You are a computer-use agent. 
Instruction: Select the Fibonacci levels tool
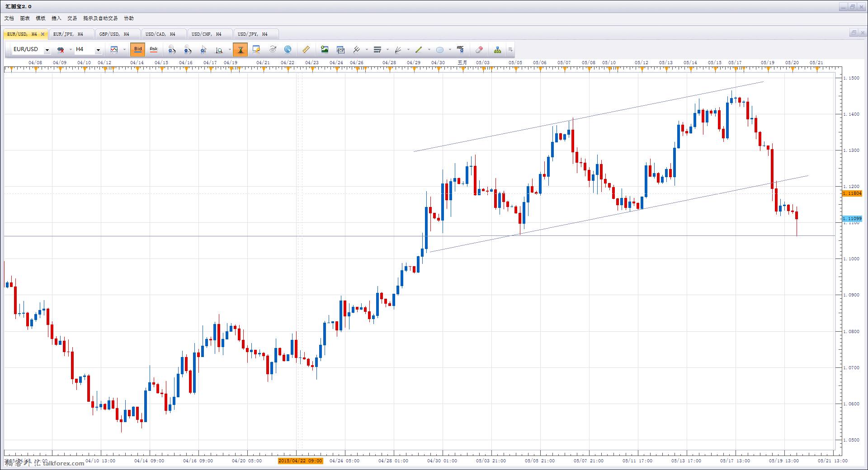377,50
